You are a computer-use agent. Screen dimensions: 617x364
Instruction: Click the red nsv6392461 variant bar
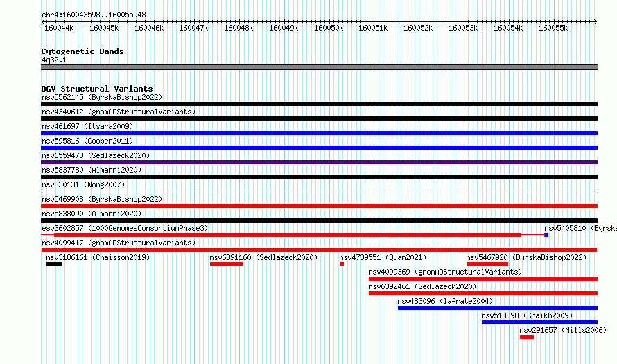coord(483,293)
